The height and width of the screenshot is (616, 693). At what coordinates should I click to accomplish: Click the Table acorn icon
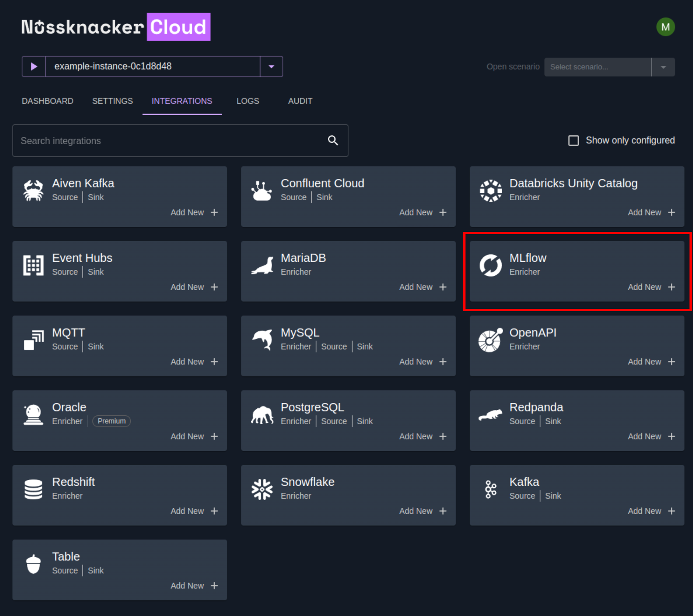(x=33, y=564)
